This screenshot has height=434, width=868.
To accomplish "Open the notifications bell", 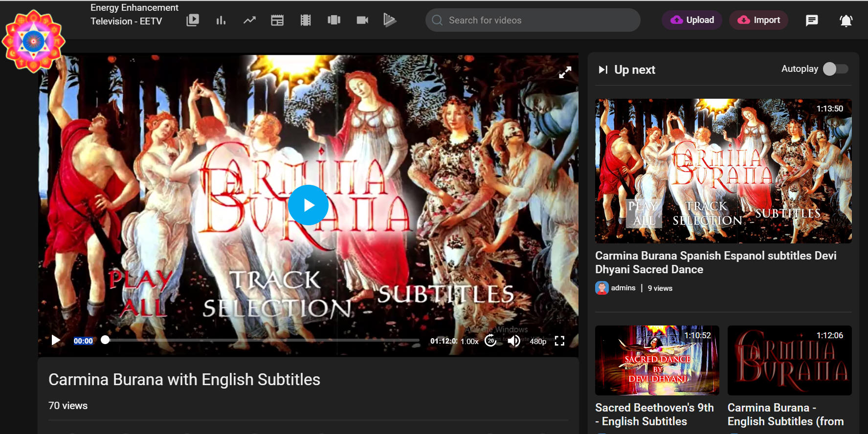I will coord(846,20).
